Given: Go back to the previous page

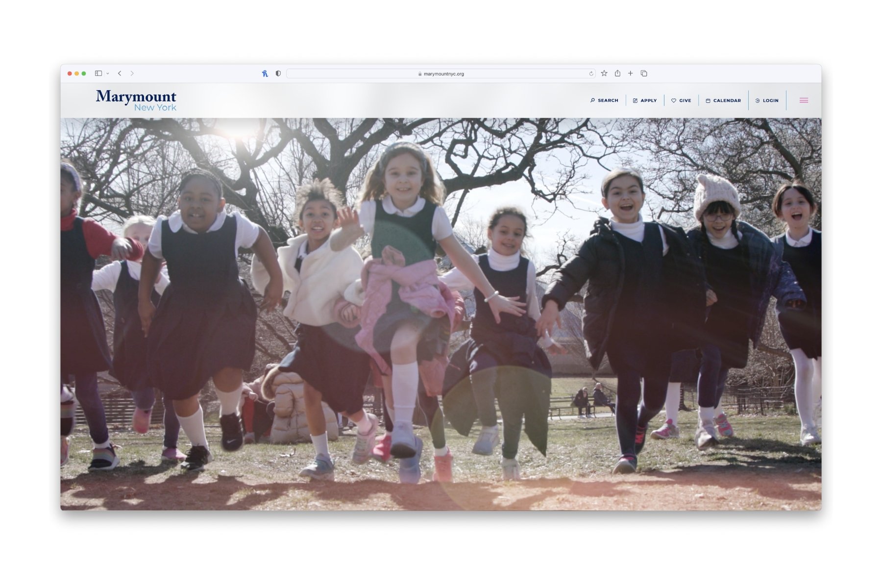Looking at the screenshot, I should point(120,73).
